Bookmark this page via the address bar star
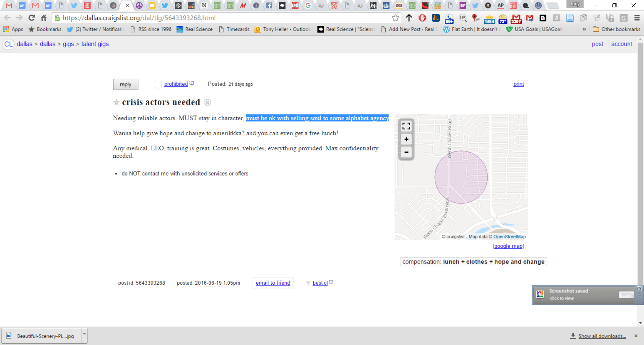Image resolution: width=644 pixels, height=345 pixels. coord(396,18)
